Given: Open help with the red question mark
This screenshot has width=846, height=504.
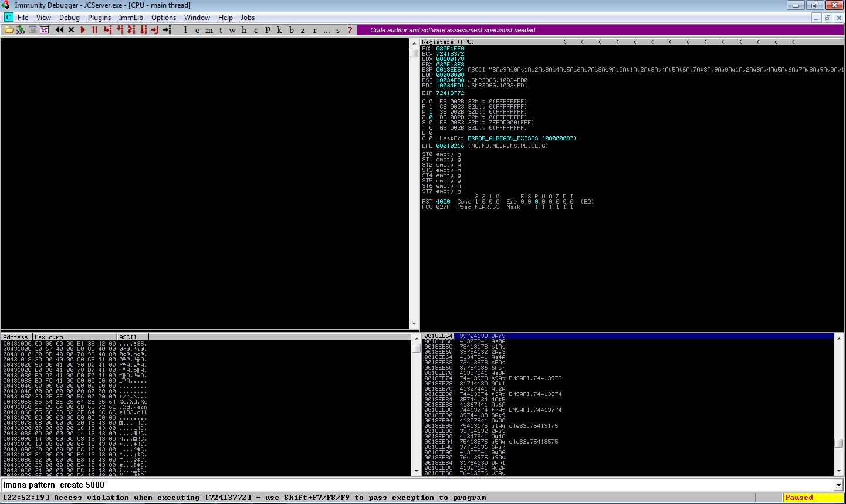Looking at the screenshot, I should [x=350, y=30].
